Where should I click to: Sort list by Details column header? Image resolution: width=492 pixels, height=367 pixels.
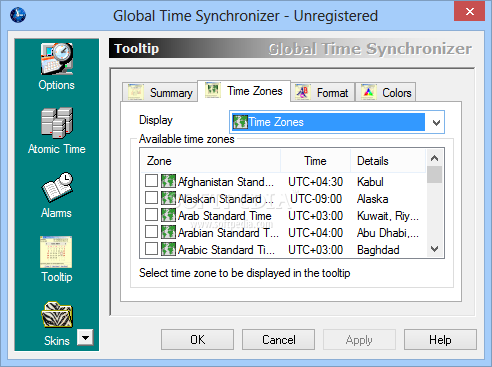point(388,161)
